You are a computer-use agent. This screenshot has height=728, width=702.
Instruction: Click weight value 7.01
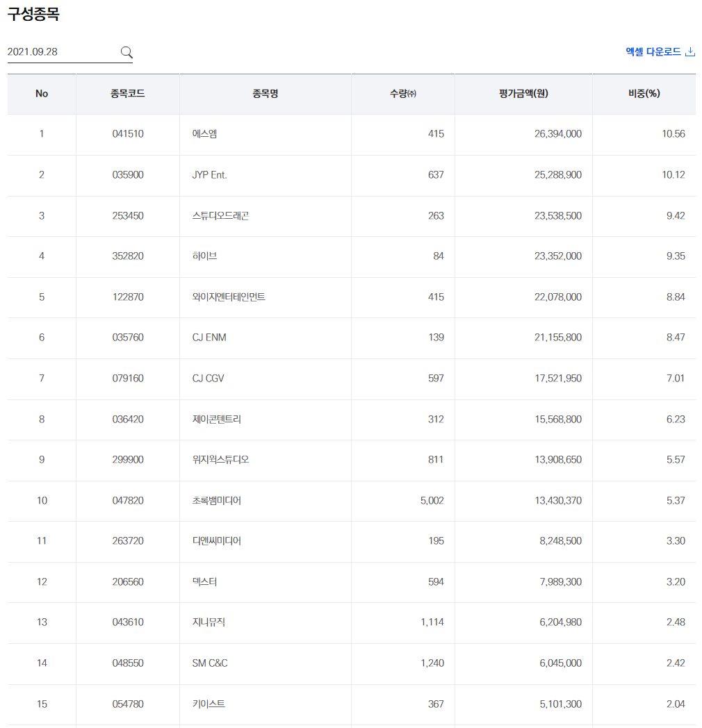(x=676, y=379)
